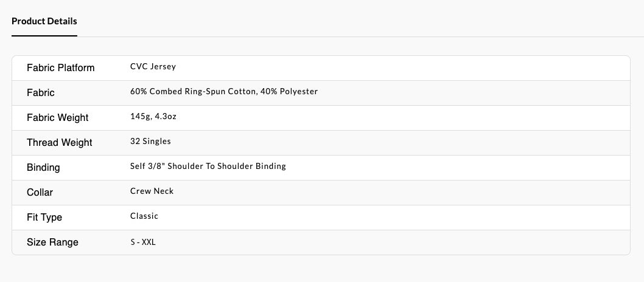The width and height of the screenshot is (644, 282).
Task: Click the Collar row label
Action: click(40, 193)
